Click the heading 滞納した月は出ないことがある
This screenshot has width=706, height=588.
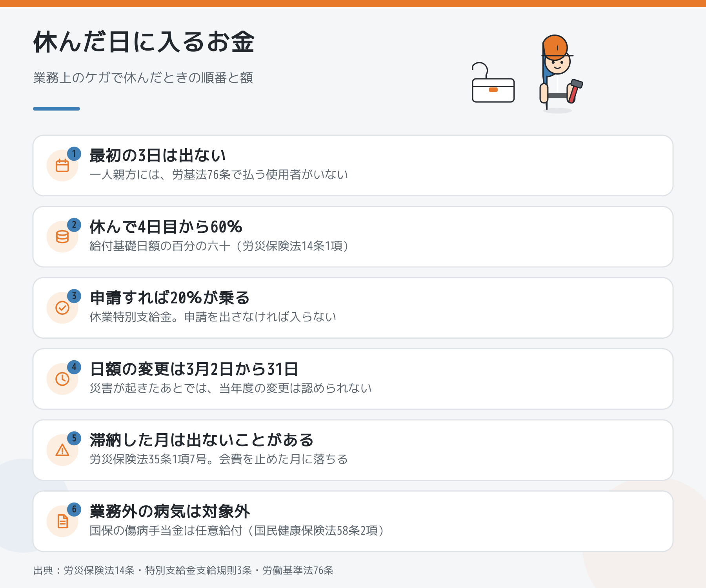202,440
